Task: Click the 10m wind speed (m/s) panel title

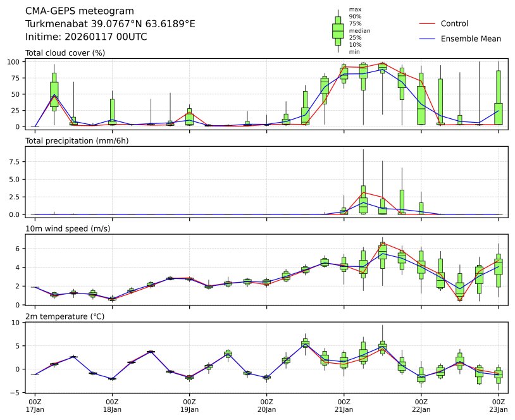Action: (68, 228)
